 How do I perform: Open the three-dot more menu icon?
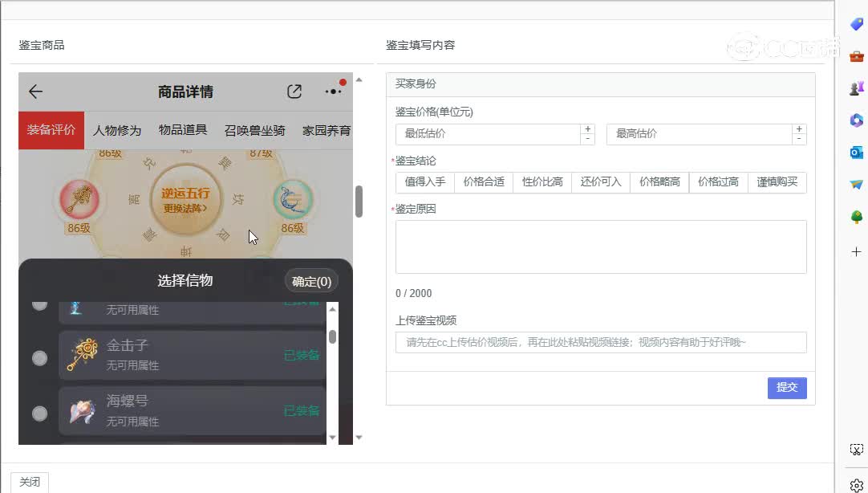coord(333,92)
